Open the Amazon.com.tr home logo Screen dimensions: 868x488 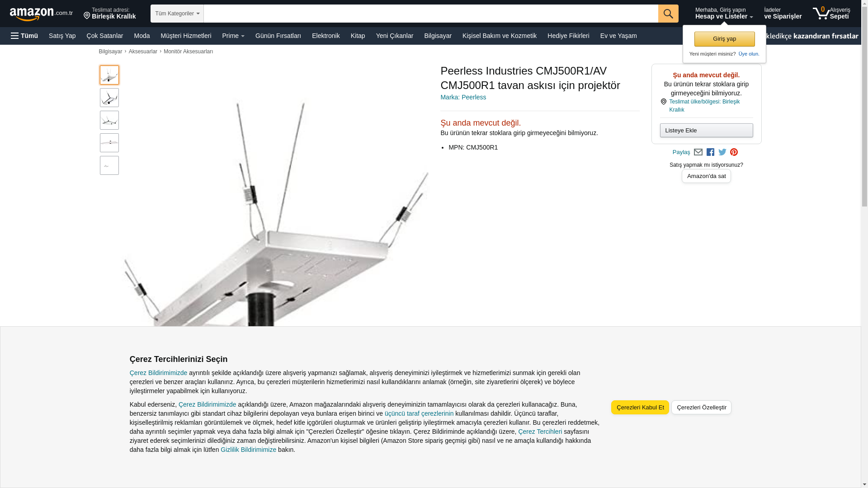(x=41, y=14)
